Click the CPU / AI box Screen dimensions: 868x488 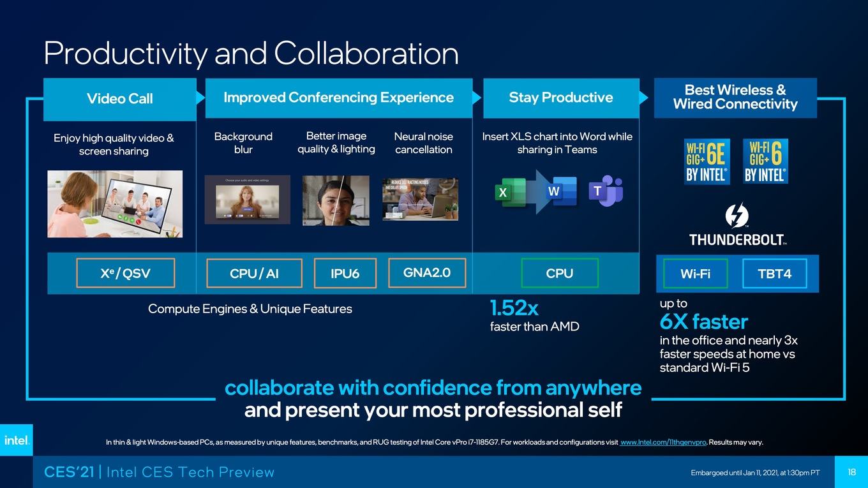pyautogui.click(x=254, y=273)
